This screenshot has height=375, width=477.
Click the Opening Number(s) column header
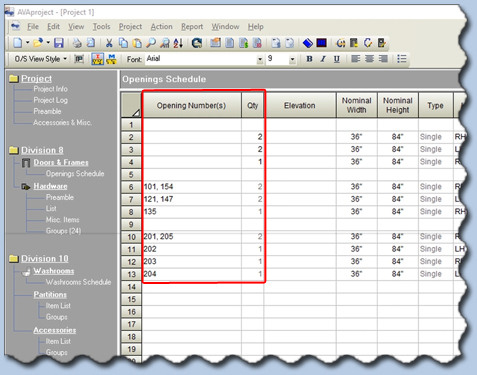(191, 105)
